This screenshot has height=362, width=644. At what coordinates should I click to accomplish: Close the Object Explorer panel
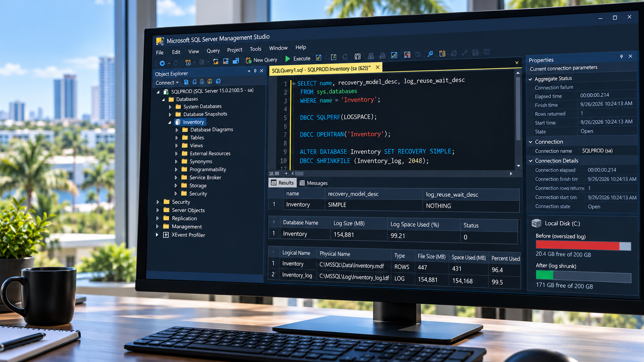(262, 71)
